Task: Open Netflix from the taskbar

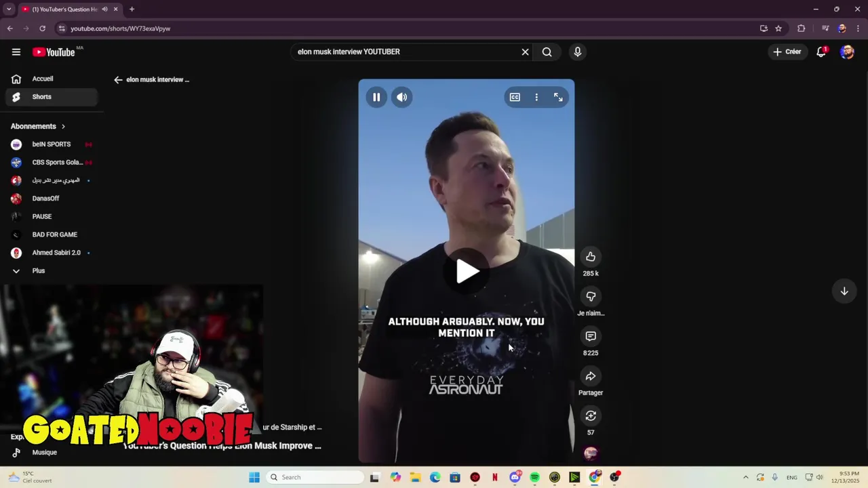Action: click(495, 477)
